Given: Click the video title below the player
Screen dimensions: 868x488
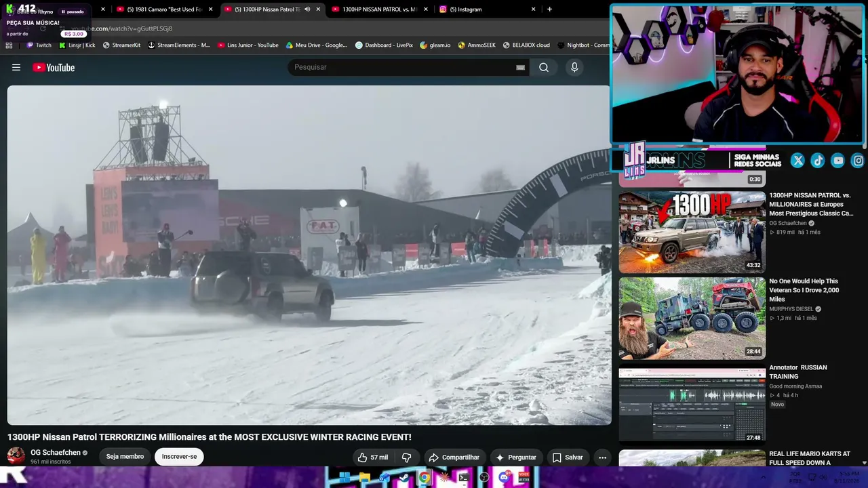Looking at the screenshot, I should pos(210,437).
